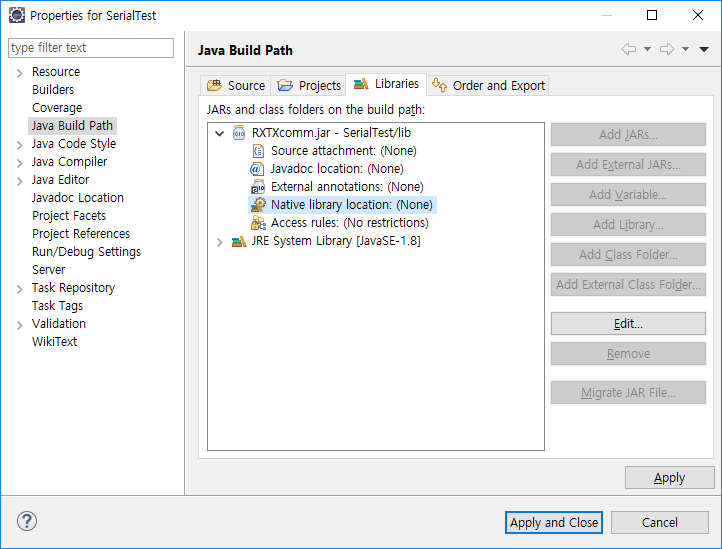The width and height of the screenshot is (722, 549).
Task: Select Javadoc Location in sidebar
Action: pyautogui.click(x=78, y=198)
